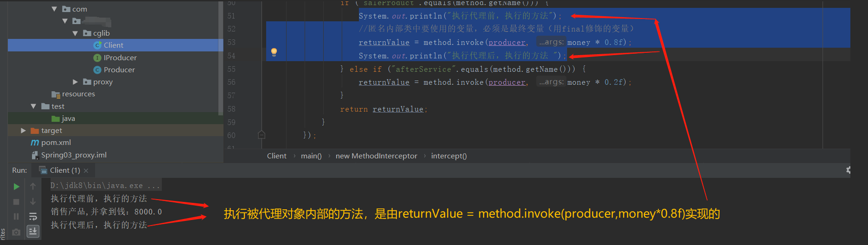
Task: Select the resources folder
Action: point(78,94)
